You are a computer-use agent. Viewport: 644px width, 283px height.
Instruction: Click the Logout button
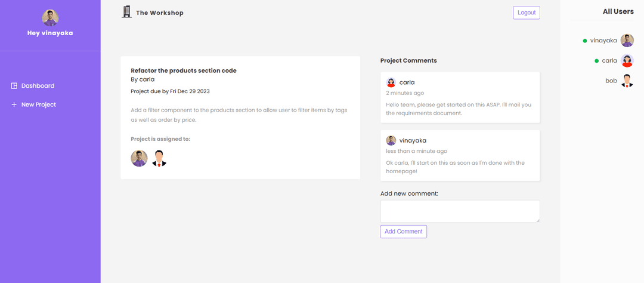pyautogui.click(x=527, y=13)
